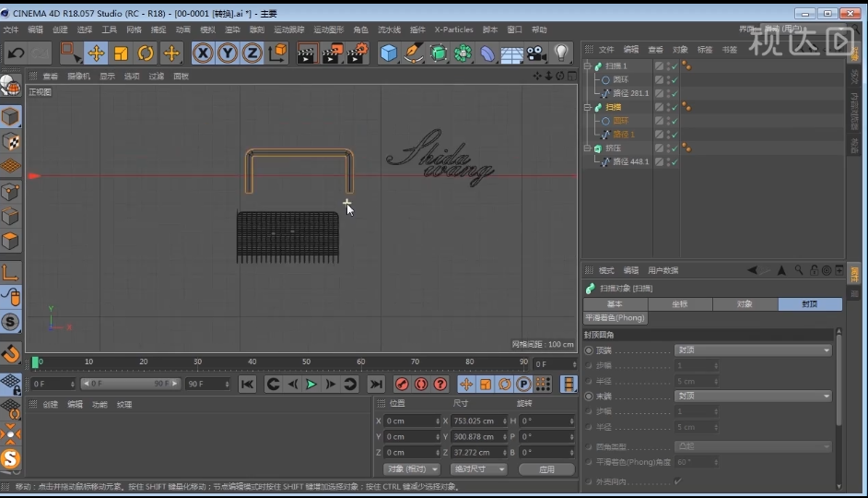Image resolution: width=868 pixels, height=498 pixels.
Task: Toggle Y axis lock
Action: [228, 53]
